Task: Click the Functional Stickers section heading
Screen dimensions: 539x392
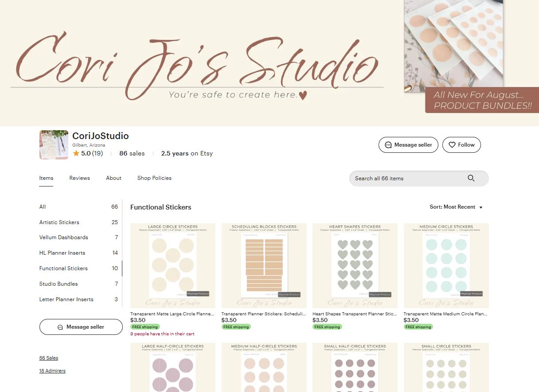Action: [x=161, y=207]
